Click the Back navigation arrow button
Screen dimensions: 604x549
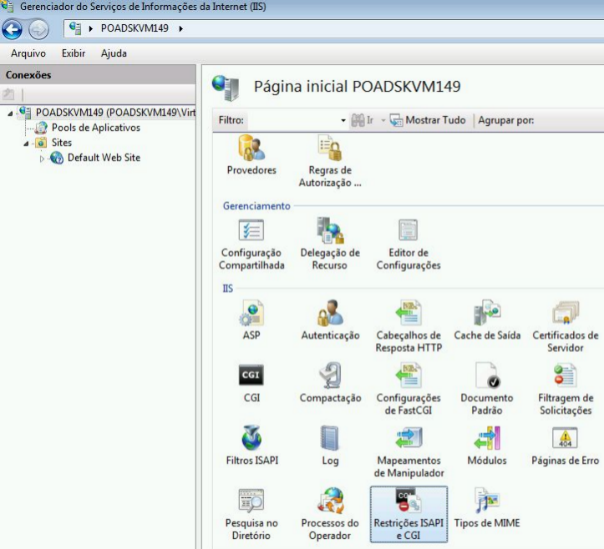(x=12, y=29)
